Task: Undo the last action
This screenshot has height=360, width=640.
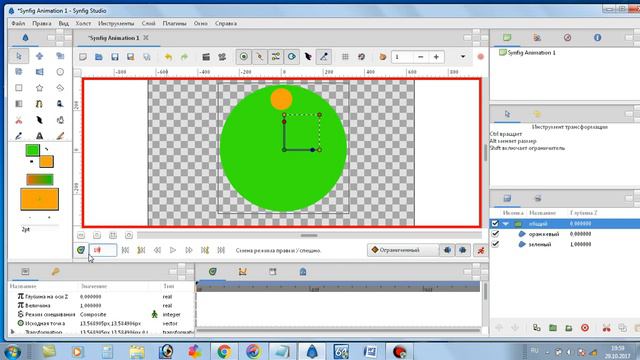Action: click(x=168, y=57)
